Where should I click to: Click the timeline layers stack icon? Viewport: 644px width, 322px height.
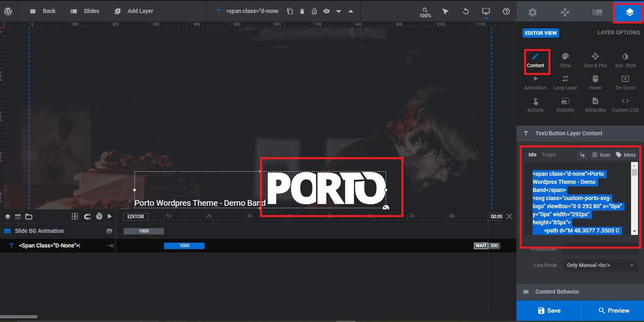point(7,217)
